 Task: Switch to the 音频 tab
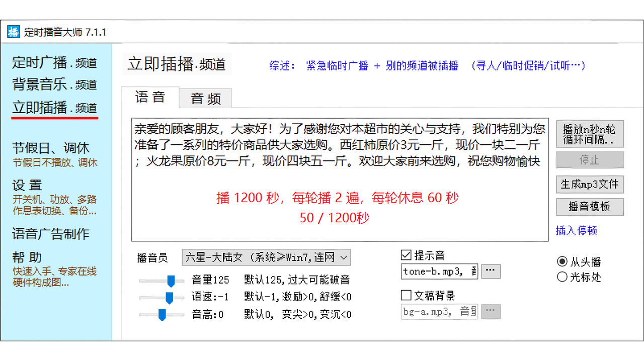click(x=205, y=98)
